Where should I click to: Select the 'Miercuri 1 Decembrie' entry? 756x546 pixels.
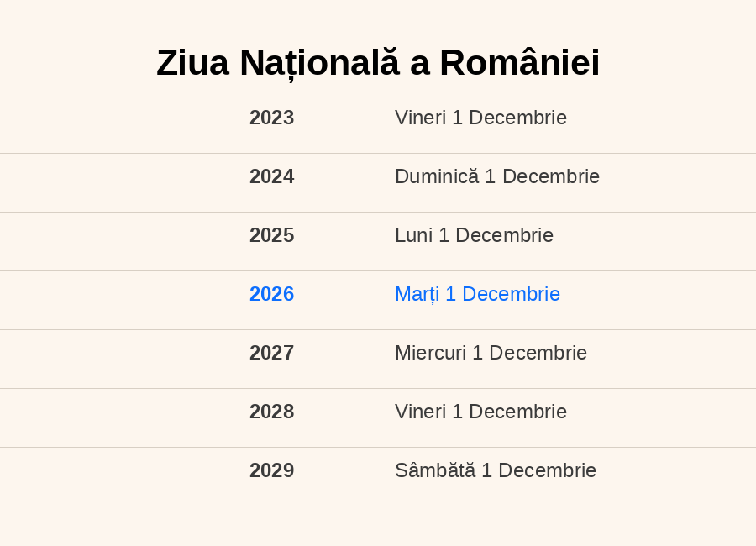coord(491,353)
